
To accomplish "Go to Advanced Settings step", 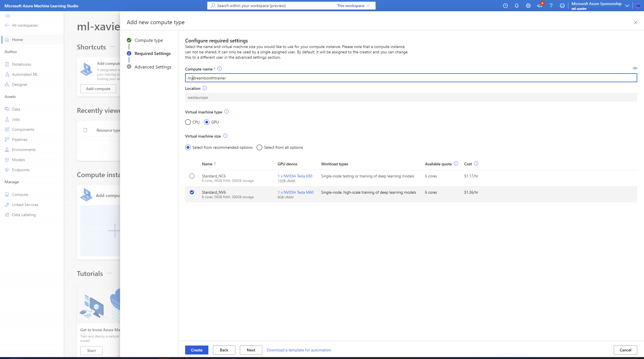I will click(153, 67).
